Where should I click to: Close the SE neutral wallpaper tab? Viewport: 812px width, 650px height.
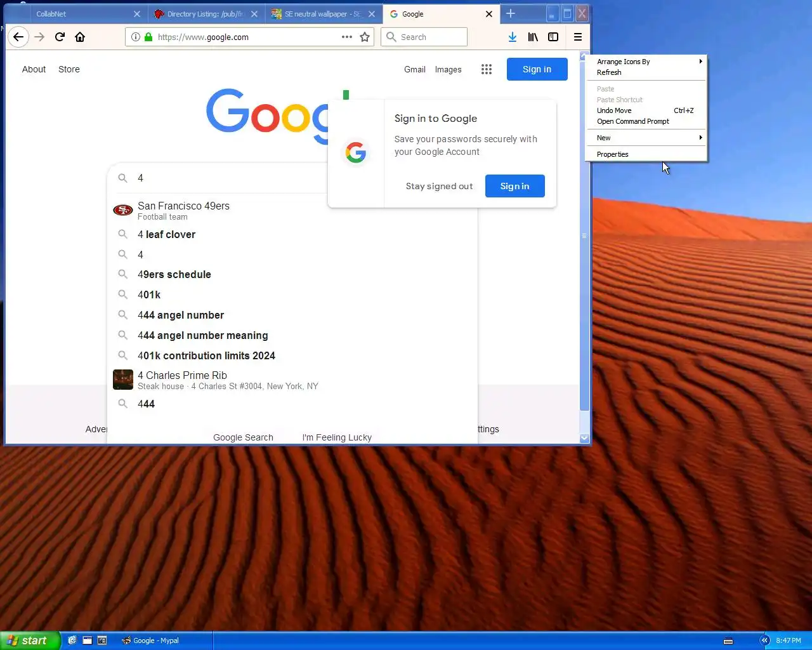[x=372, y=14]
